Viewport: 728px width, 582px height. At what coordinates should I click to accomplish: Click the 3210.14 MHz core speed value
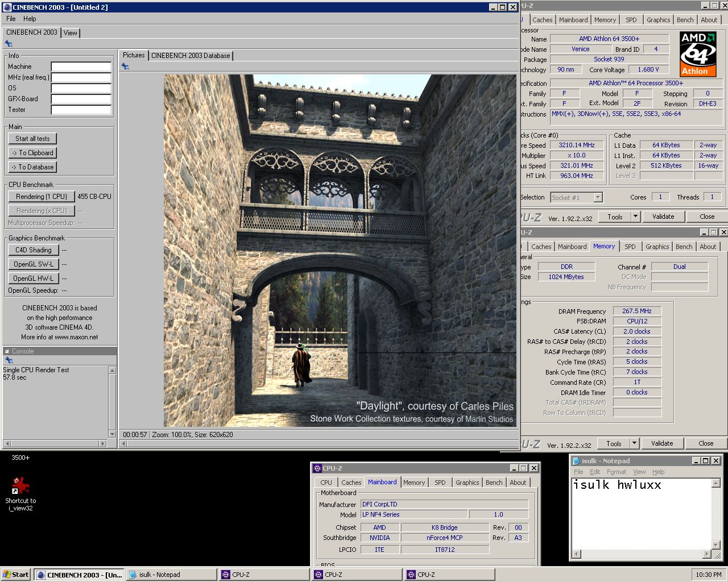pos(576,145)
